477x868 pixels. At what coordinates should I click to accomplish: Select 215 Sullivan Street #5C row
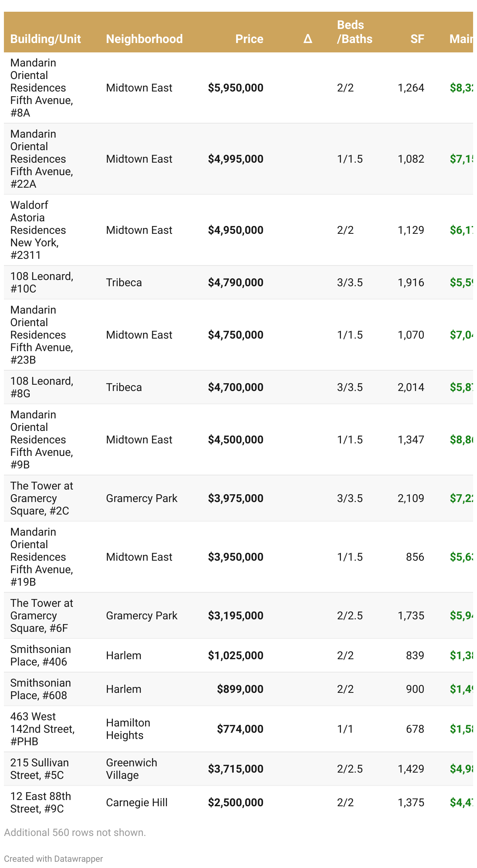point(39,769)
